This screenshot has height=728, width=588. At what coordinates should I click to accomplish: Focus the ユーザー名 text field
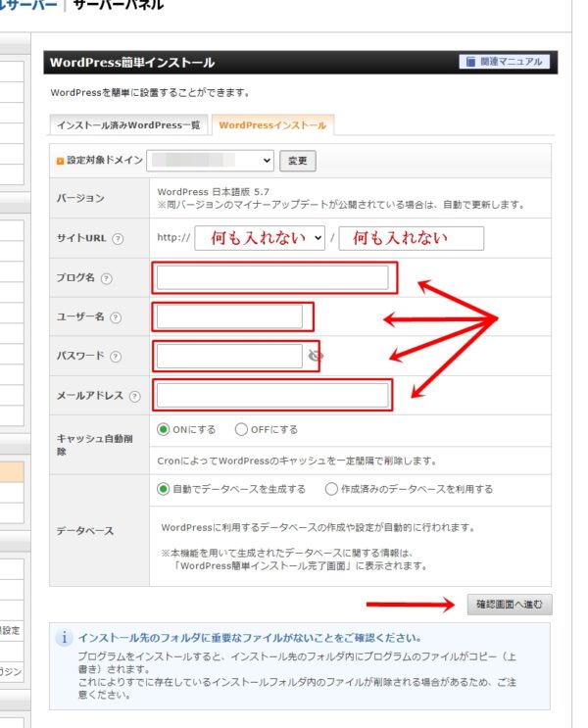229,316
